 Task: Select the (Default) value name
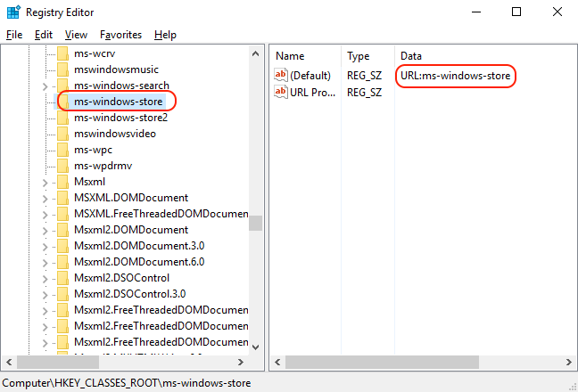point(310,76)
